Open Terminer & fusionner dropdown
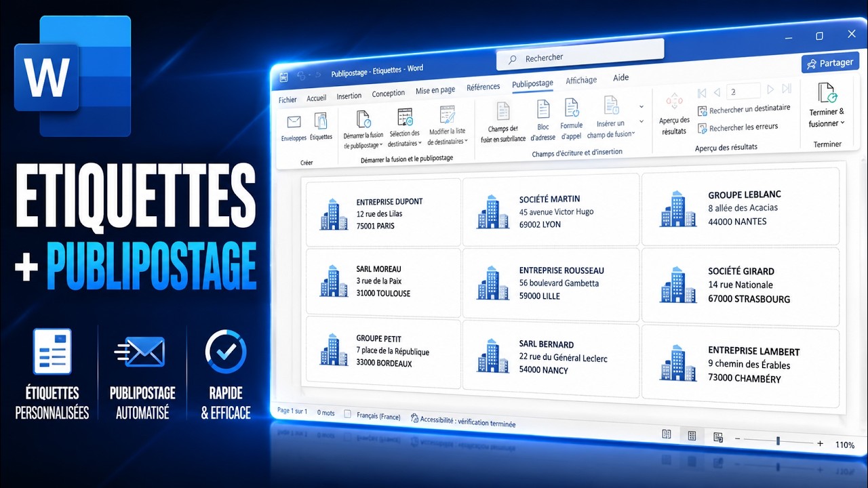The height and width of the screenshot is (488, 868). coord(827,105)
